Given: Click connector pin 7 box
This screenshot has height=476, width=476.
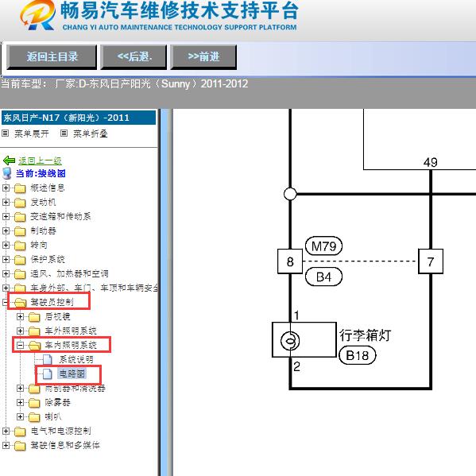Looking at the screenshot, I should click(431, 261).
